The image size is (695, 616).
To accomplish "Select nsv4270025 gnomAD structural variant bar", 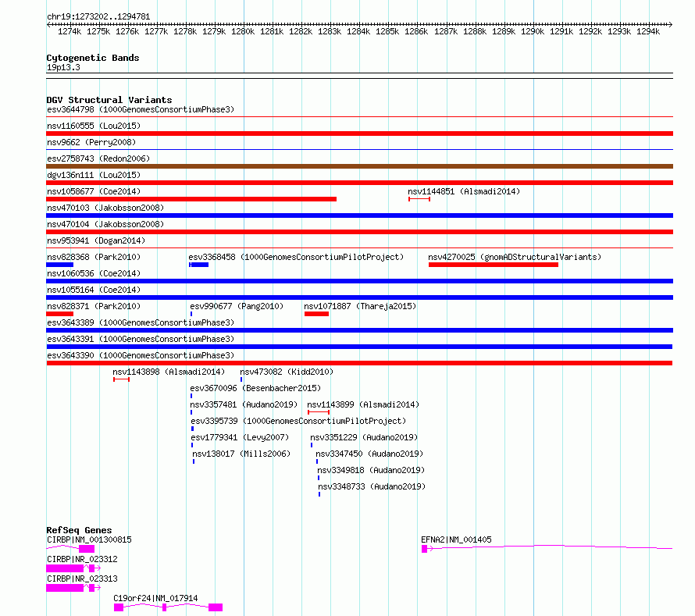I will pyautogui.click(x=494, y=265).
